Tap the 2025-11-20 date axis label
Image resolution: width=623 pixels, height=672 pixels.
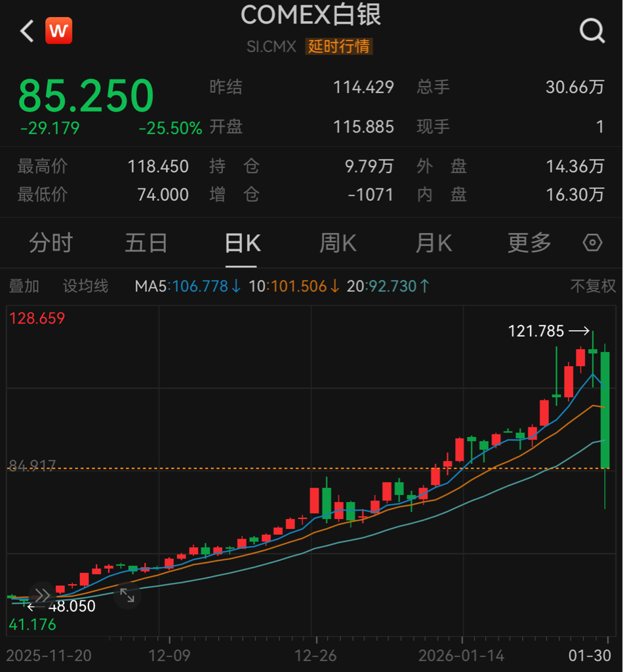(49, 656)
